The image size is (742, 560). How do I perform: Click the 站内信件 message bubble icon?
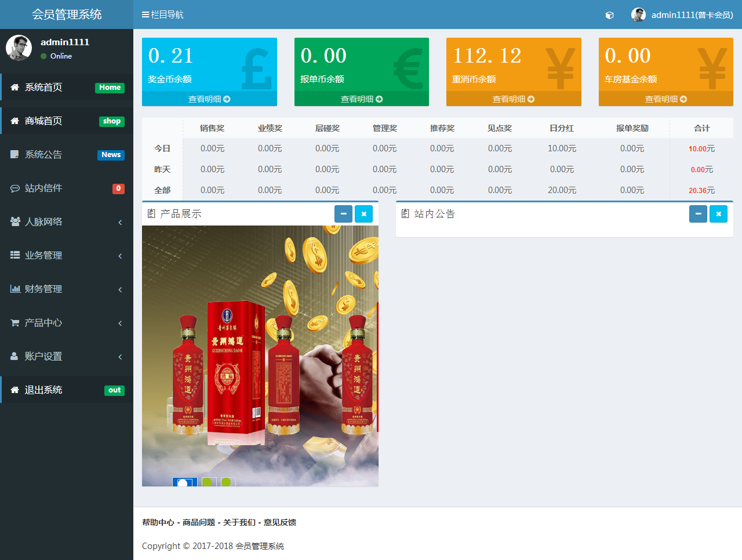click(15, 188)
